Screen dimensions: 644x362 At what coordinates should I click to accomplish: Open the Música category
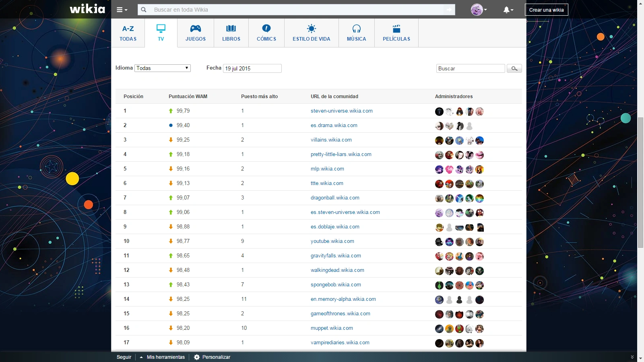click(x=356, y=33)
